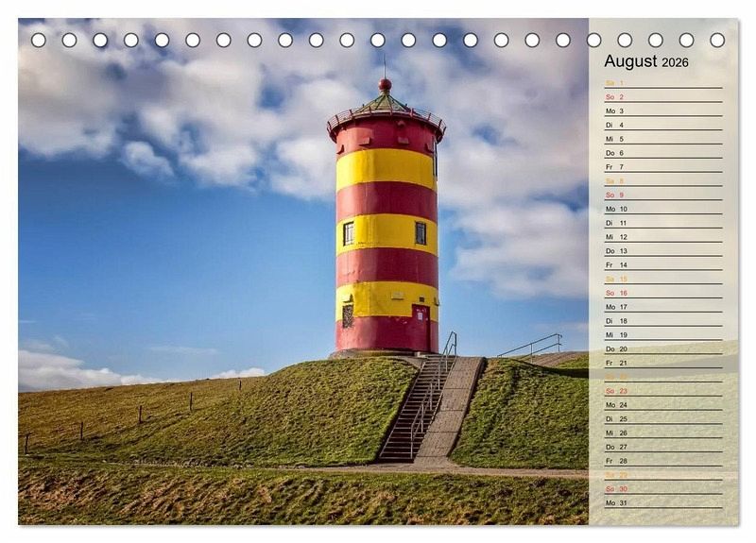Click the red door of the lighthouse
Image resolution: width=756 pixels, height=543 pixels.
click(421, 327)
